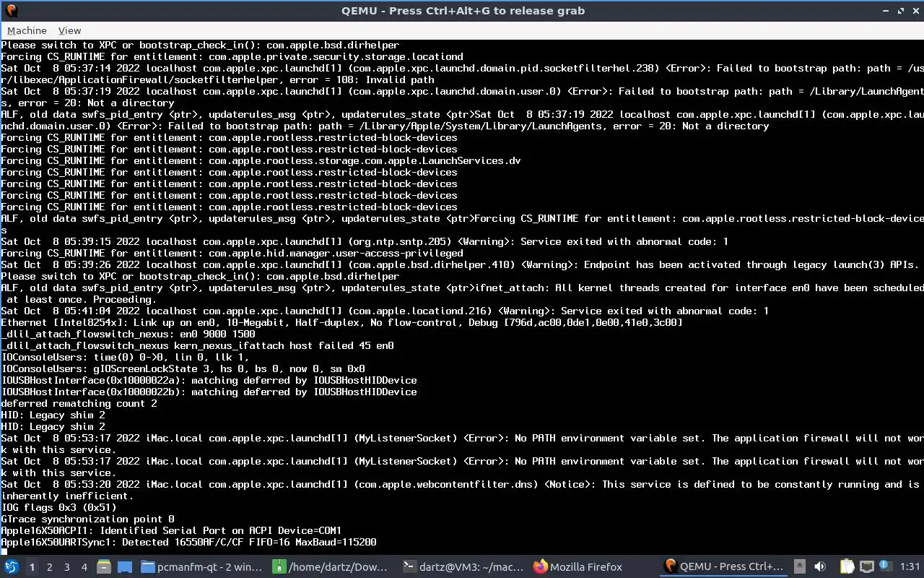Click the '_dlil_attach_flowswitch_nexus: en0 9000 1500' line

tap(128, 334)
